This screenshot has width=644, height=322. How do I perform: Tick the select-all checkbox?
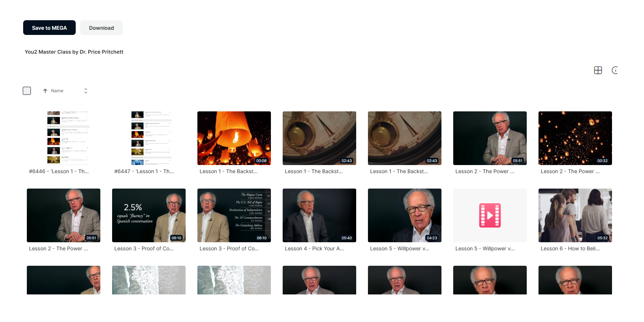coord(27,91)
